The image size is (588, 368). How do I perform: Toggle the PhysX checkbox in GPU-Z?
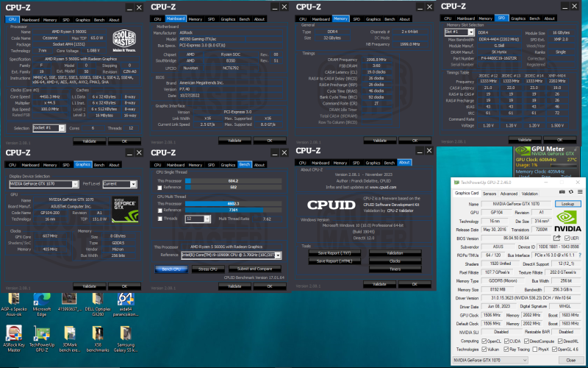pyautogui.click(x=535, y=349)
